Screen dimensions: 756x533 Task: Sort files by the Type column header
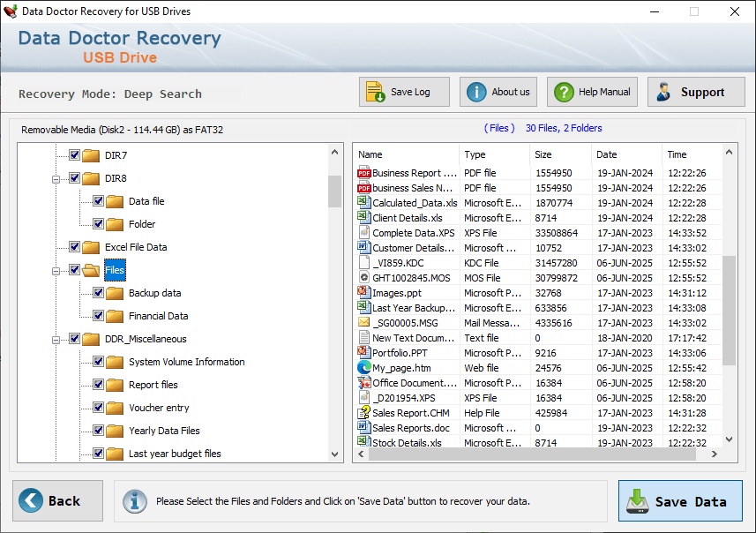494,154
